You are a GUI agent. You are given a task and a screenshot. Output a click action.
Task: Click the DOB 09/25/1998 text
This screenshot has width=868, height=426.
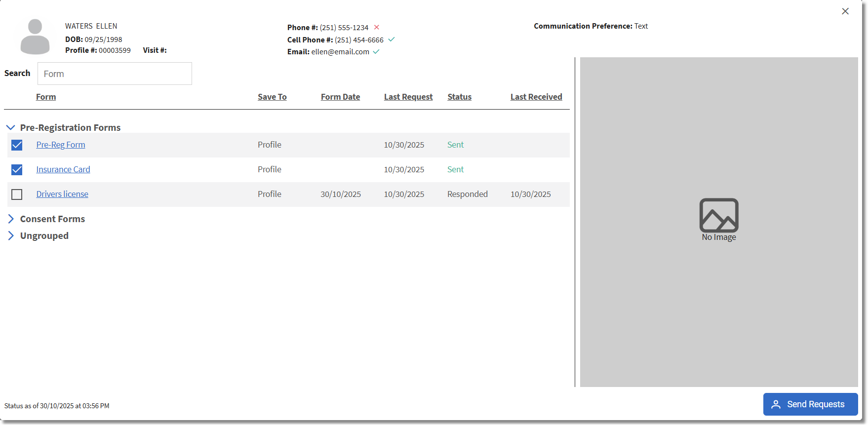click(x=94, y=39)
